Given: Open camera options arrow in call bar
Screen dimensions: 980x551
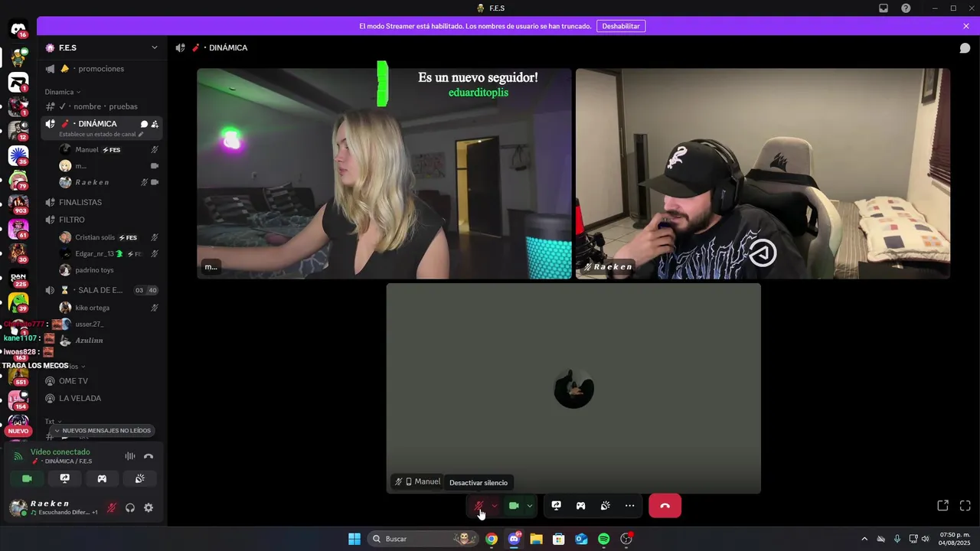Looking at the screenshot, I should (529, 506).
